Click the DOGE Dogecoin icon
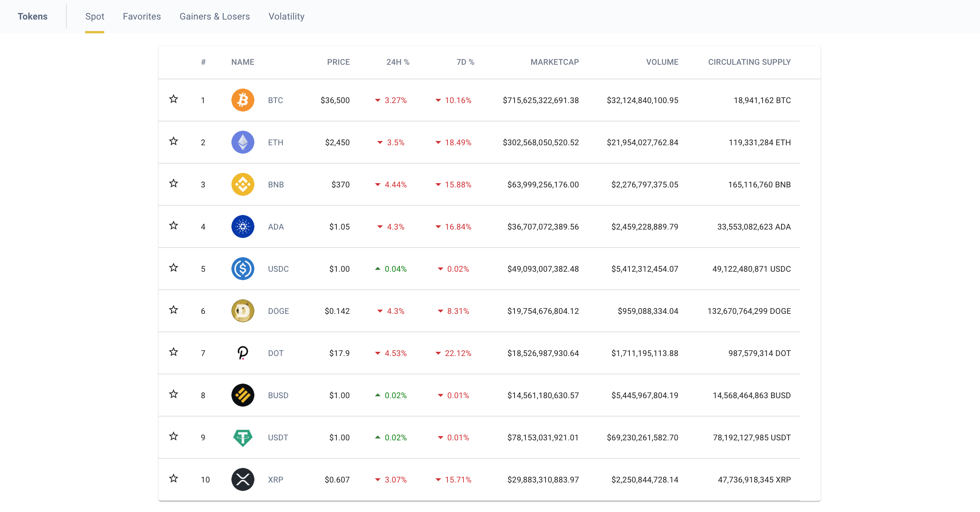This screenshot has width=980, height=512. pos(243,311)
